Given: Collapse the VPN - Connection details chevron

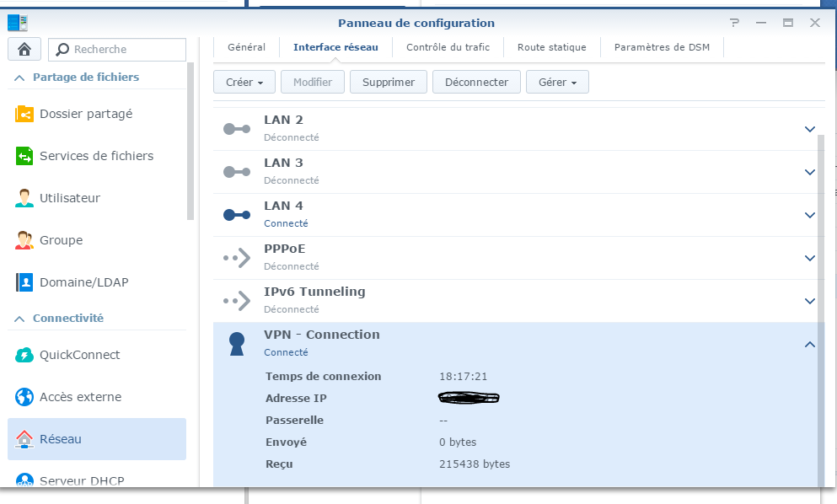Looking at the screenshot, I should click(x=810, y=345).
